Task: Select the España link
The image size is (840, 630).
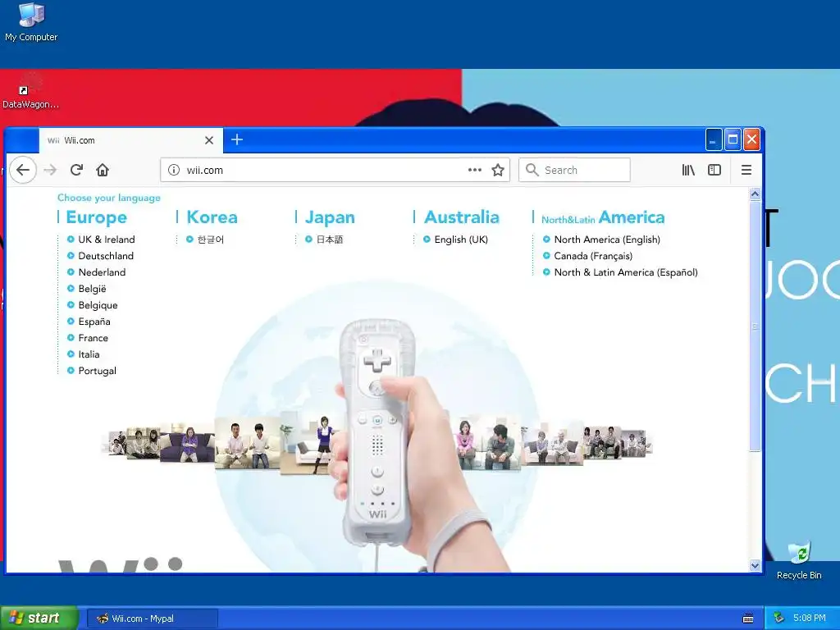Action: pyautogui.click(x=94, y=322)
